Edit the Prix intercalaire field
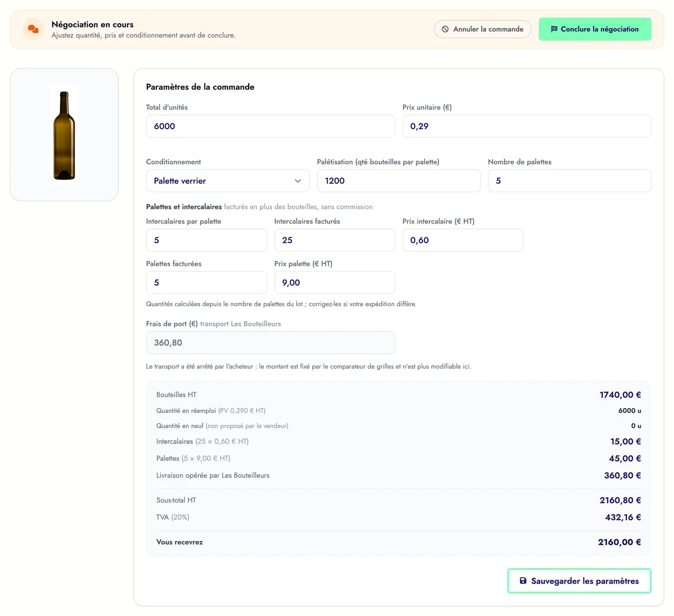Image resolution: width=674 pixels, height=616 pixels. [463, 240]
